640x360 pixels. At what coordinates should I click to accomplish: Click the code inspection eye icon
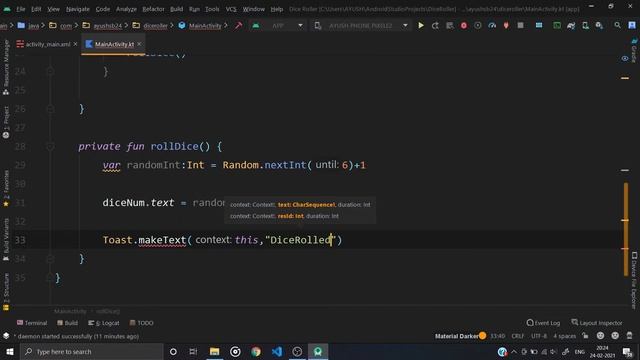[x=625, y=58]
